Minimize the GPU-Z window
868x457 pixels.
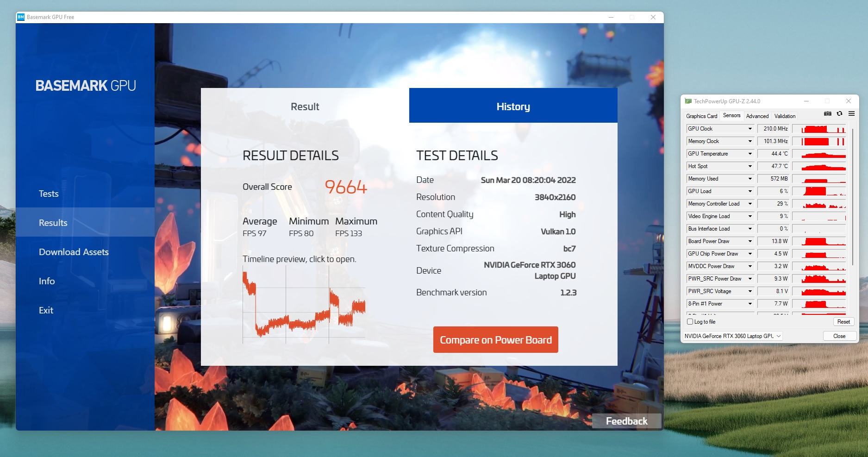[806, 101]
